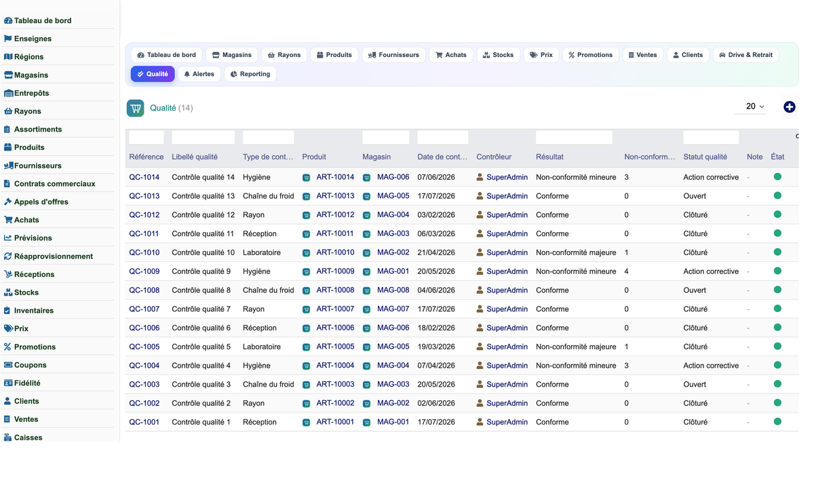Image resolution: width=814 pixels, height=504 pixels.
Task: Sort by Non-conformités column header
Action: (x=650, y=157)
